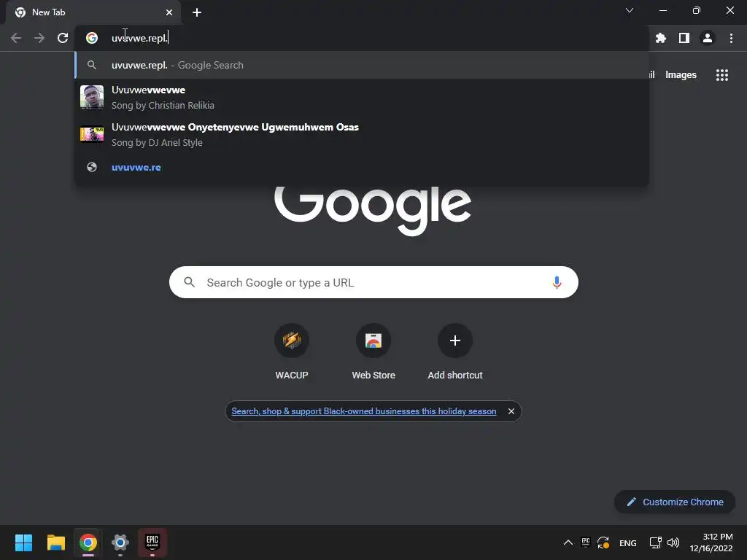Image resolution: width=747 pixels, height=560 pixels.
Task: Reload the page with the refresh icon
Action: pyautogui.click(x=63, y=38)
